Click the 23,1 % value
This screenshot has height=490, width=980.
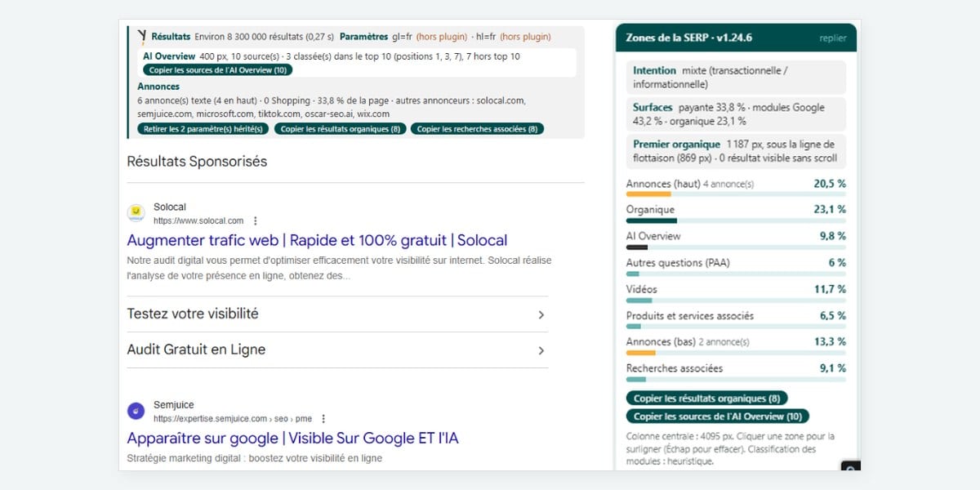click(x=830, y=210)
